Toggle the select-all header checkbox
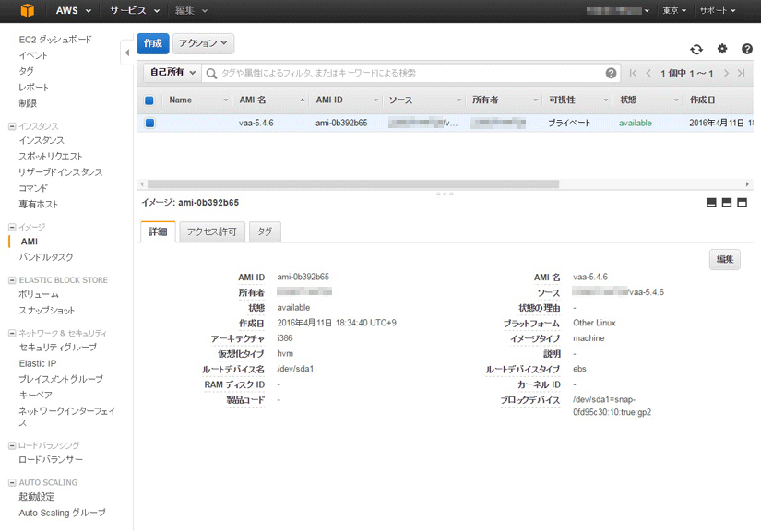Screen dimensions: 761x532 [149, 100]
